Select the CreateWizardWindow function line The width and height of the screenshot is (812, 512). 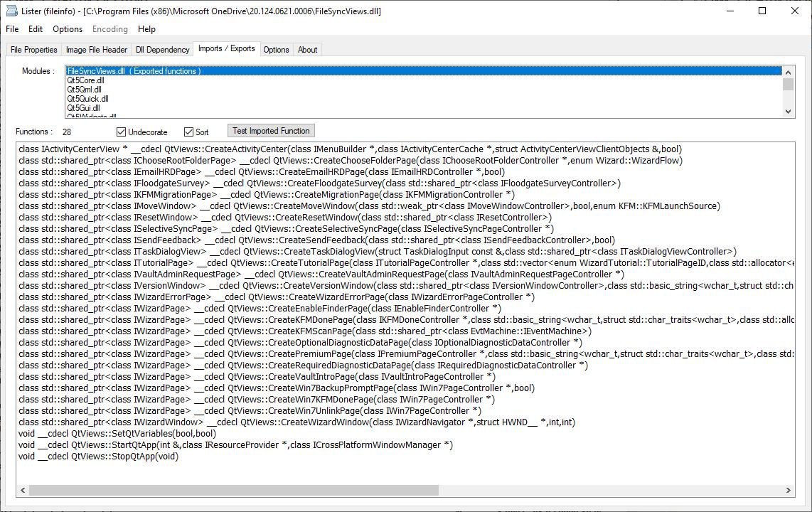pyautogui.click(x=297, y=422)
